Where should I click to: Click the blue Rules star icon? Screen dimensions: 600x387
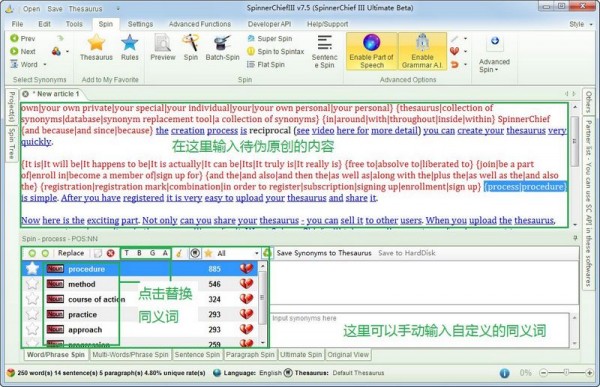point(130,42)
